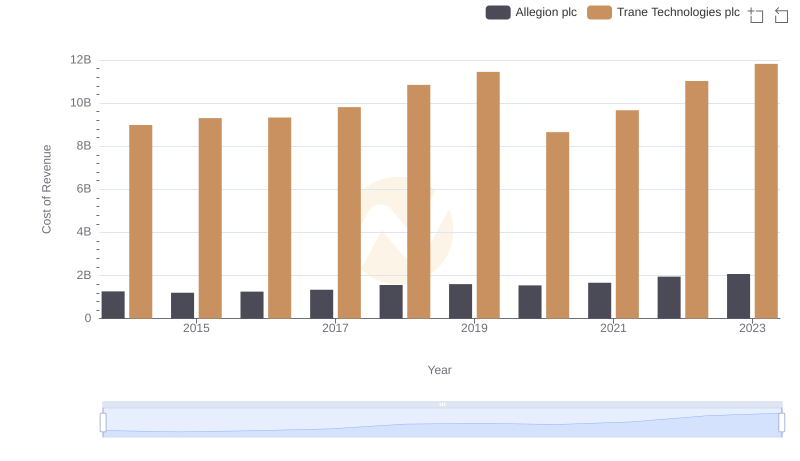
Task: Click the y-axis label 8B
Action: coord(84,146)
